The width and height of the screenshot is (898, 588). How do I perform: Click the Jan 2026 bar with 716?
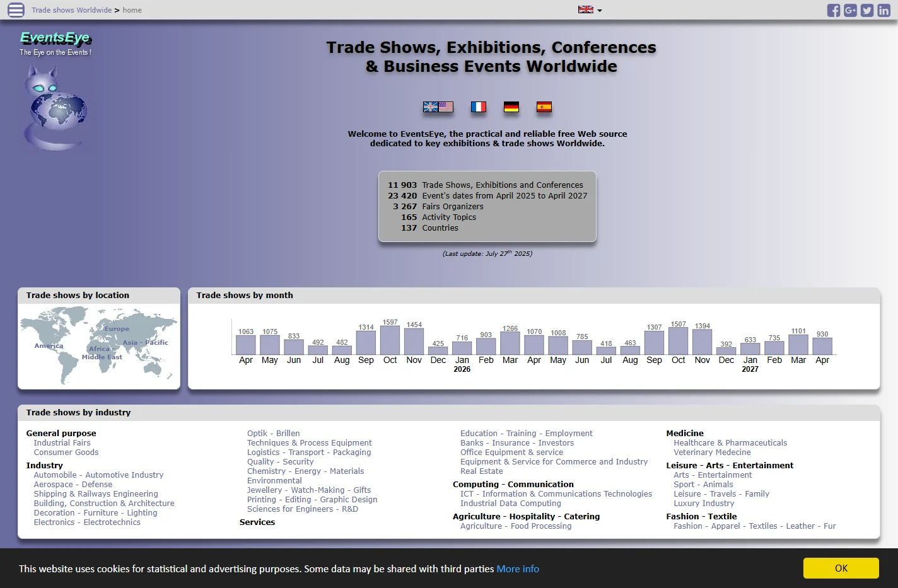[462, 348]
